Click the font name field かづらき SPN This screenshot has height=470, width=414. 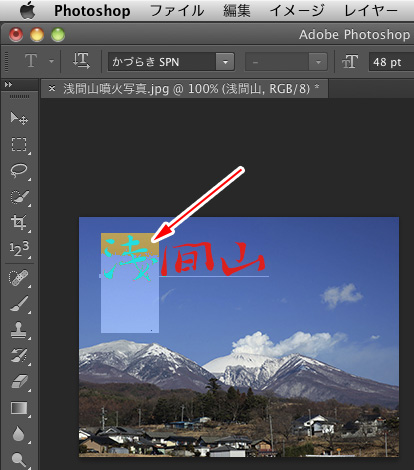pyautogui.click(x=162, y=62)
